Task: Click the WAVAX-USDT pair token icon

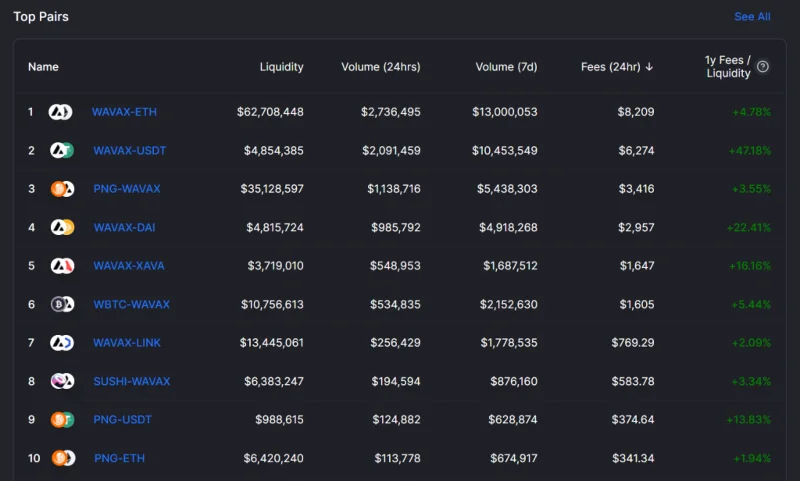Action: [62, 150]
